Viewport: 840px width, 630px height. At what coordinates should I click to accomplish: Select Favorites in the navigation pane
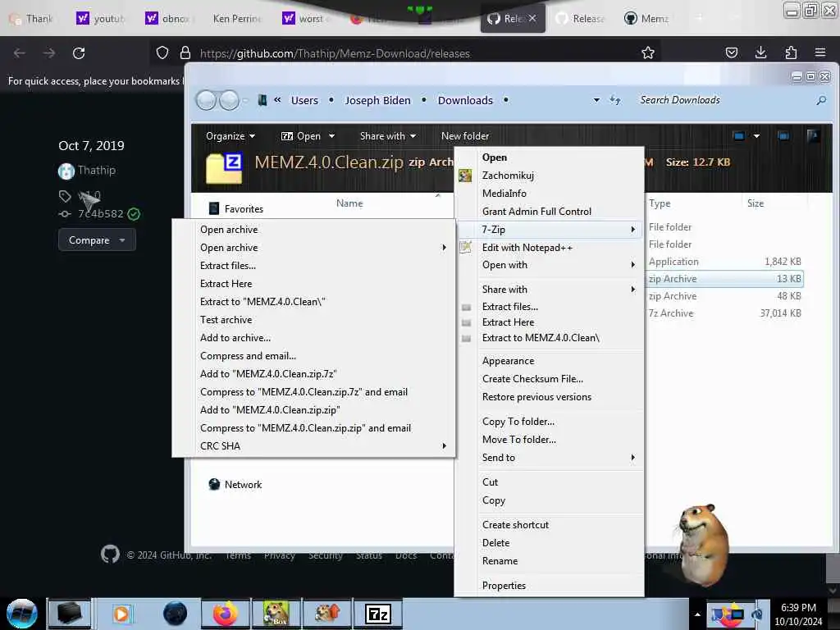(x=244, y=209)
